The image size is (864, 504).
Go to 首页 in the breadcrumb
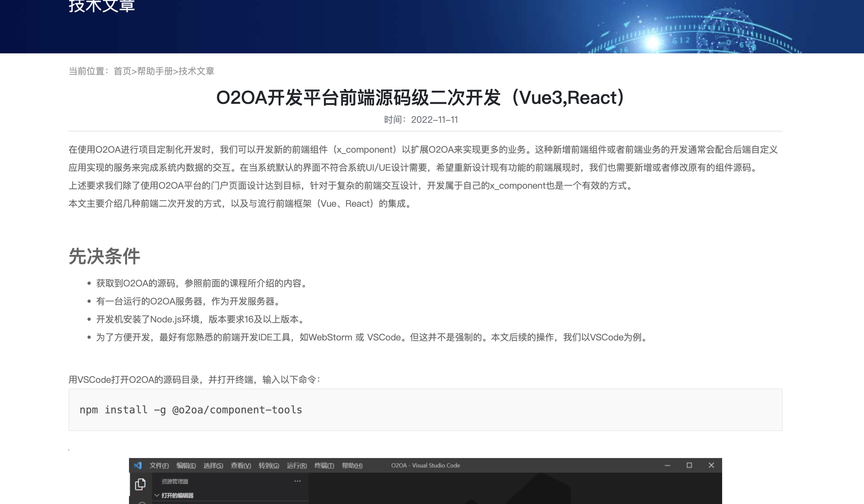click(123, 71)
